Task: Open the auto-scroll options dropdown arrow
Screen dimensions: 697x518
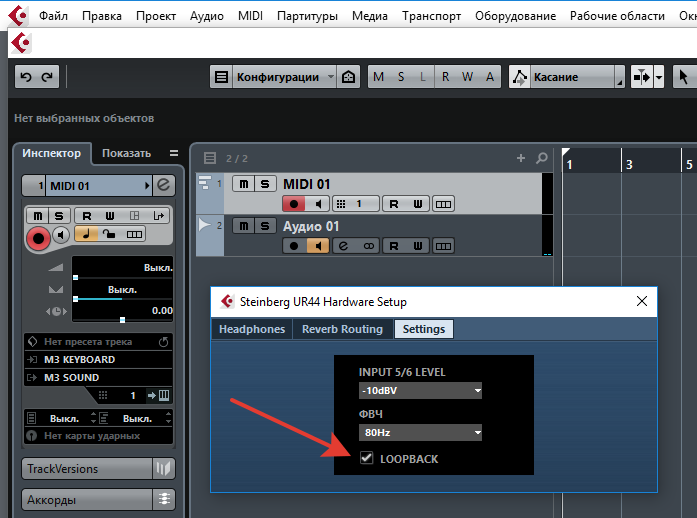Action: pos(659,77)
